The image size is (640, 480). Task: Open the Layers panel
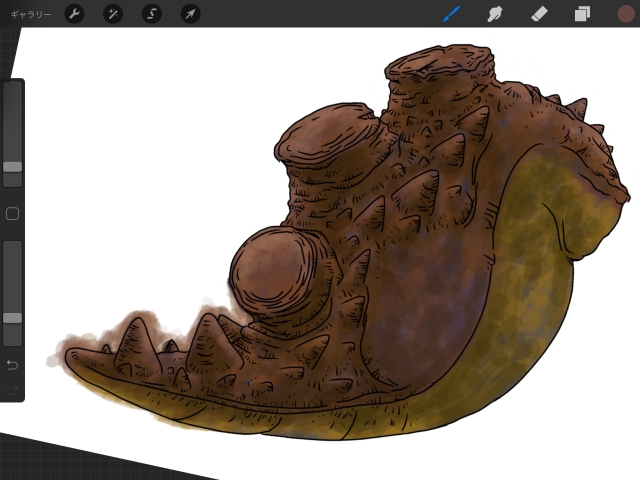[582, 14]
